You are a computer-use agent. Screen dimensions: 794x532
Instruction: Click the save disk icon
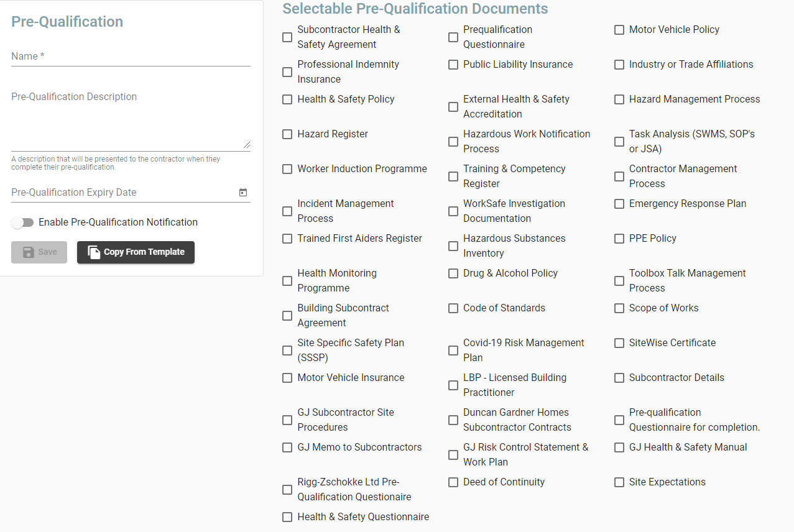click(x=28, y=252)
